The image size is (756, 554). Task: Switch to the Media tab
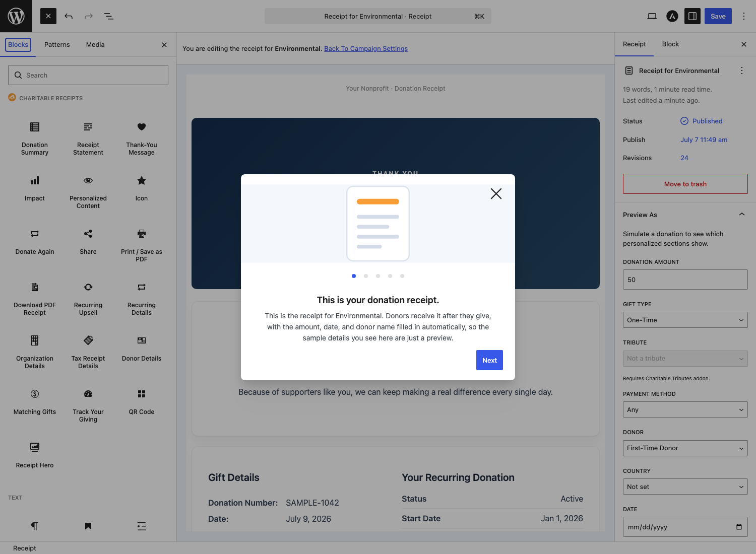(95, 45)
